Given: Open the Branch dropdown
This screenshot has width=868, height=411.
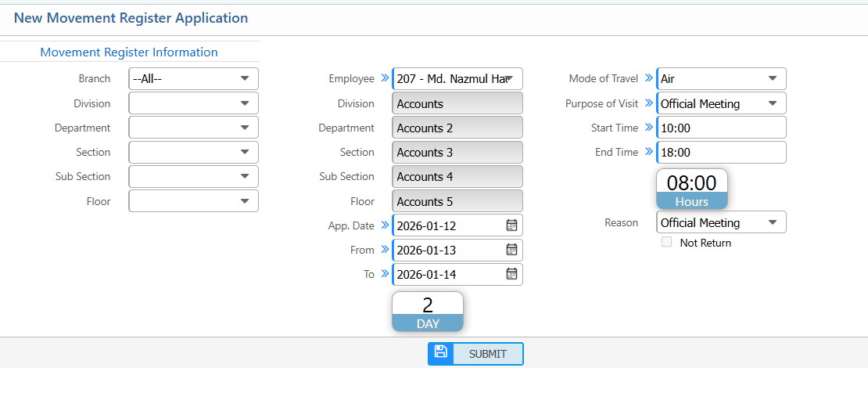Looking at the screenshot, I should click(x=193, y=78).
